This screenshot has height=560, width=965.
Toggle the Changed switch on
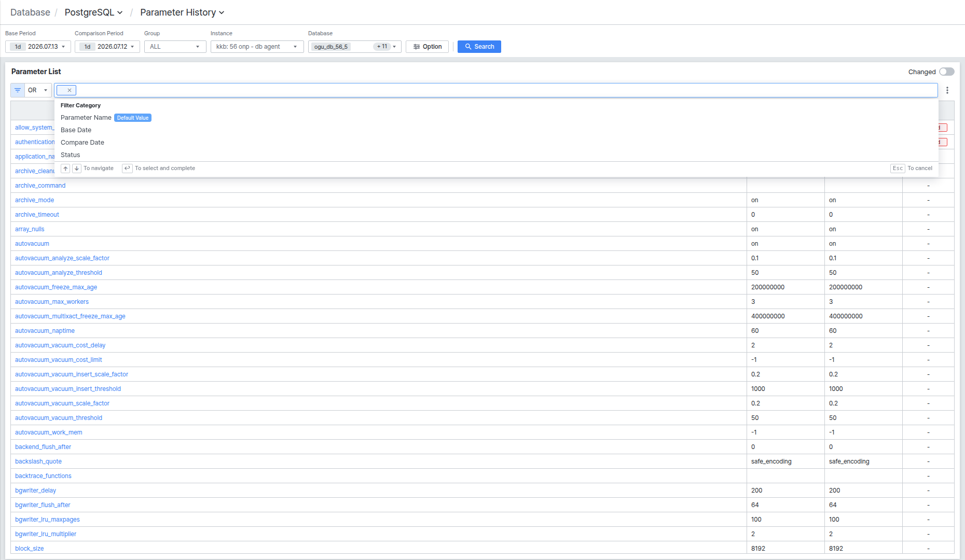click(x=947, y=72)
